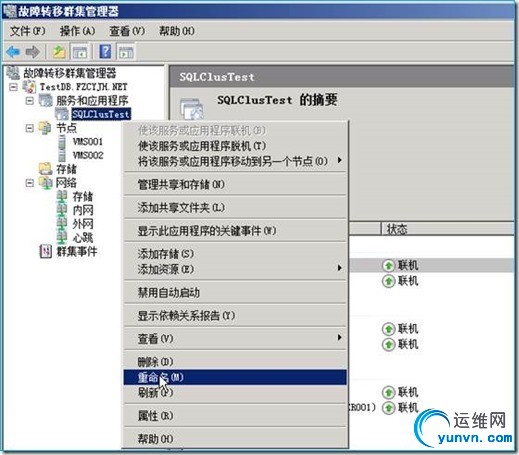Click the 状态 column header

[448, 229]
